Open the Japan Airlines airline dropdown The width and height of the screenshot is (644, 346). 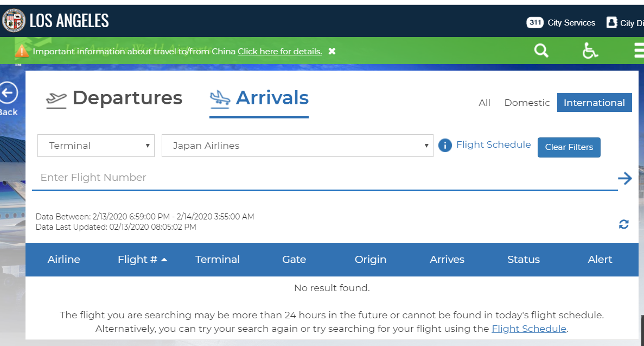pos(297,146)
